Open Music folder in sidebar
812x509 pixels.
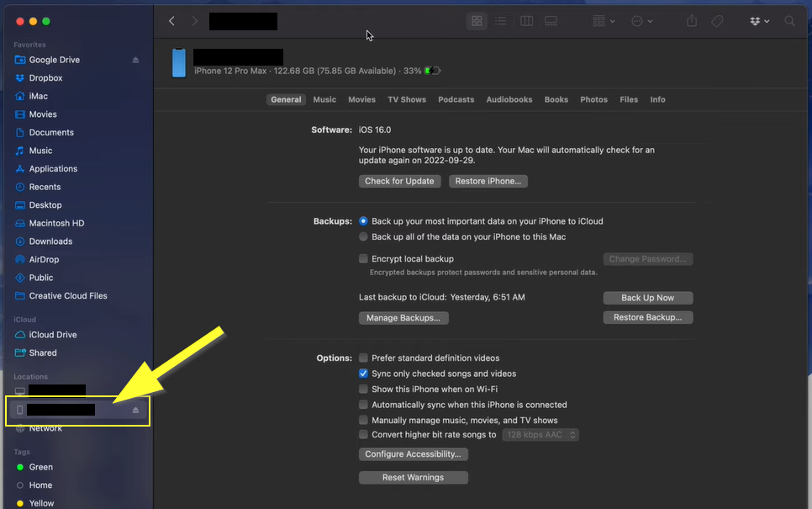click(x=40, y=151)
